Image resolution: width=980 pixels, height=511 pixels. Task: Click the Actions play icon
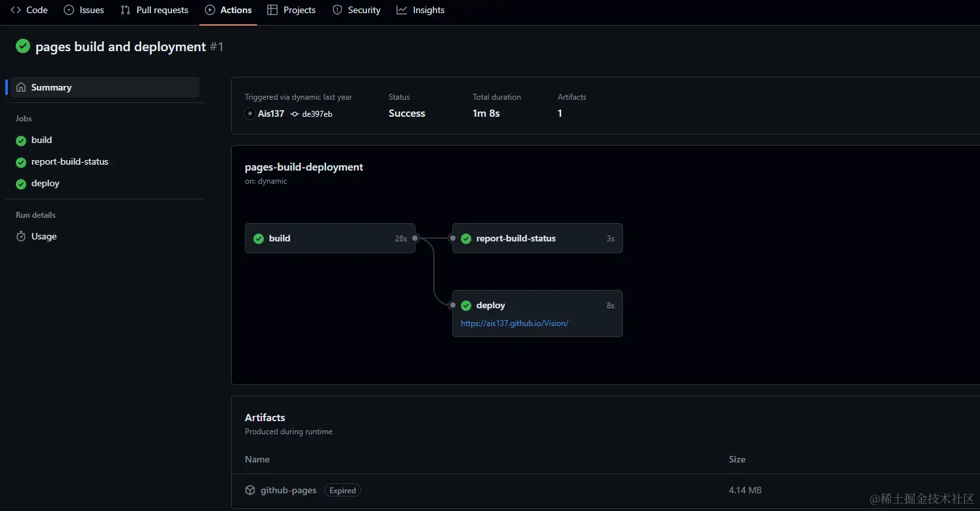210,10
